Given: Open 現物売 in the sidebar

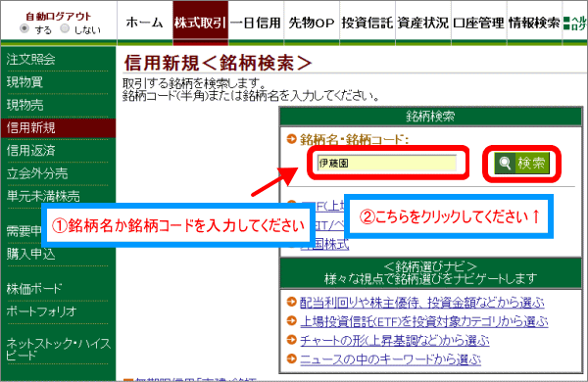Looking at the screenshot, I should [x=24, y=105].
